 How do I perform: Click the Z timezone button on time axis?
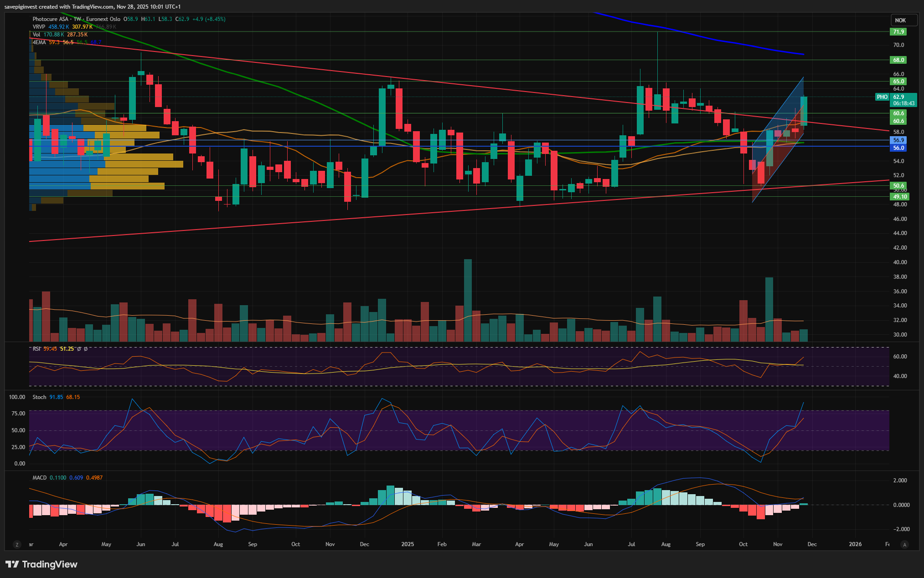tap(17, 544)
